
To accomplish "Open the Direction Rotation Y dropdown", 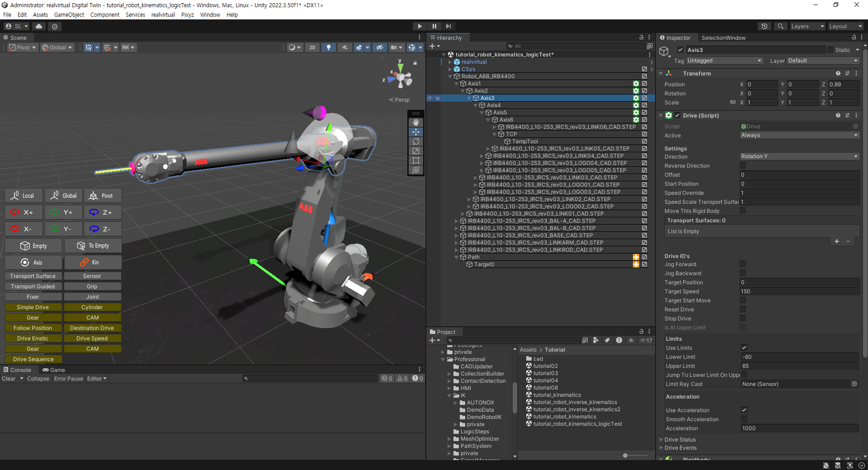I will click(x=800, y=156).
